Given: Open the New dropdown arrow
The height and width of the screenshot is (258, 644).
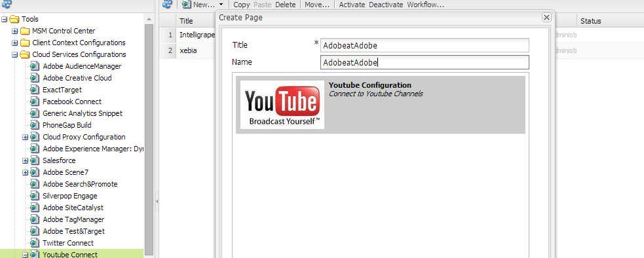Looking at the screenshot, I should point(221,5).
